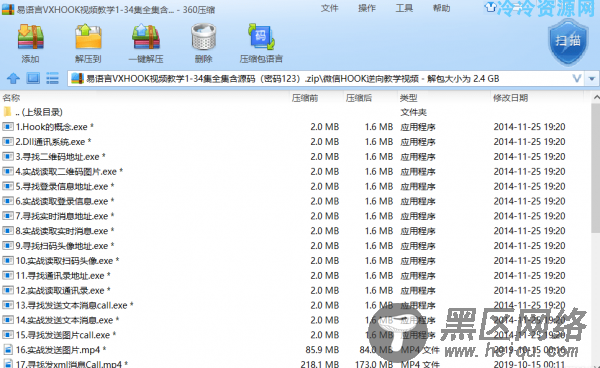Sort by 名称 column header

(x=11, y=98)
